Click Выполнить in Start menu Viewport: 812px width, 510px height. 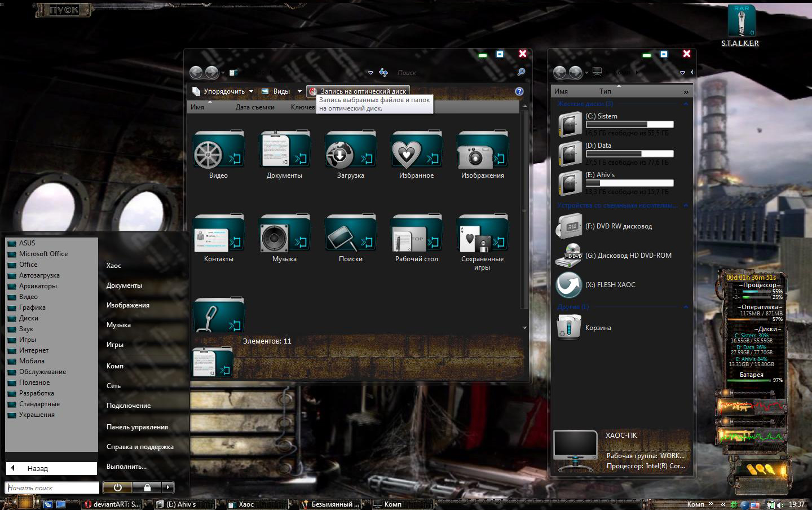(126, 467)
